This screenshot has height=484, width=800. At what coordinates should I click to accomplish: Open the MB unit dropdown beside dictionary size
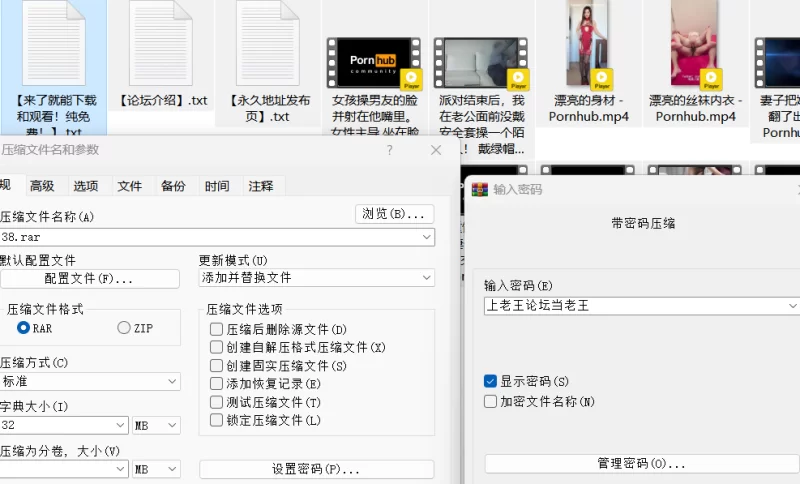[156, 425]
